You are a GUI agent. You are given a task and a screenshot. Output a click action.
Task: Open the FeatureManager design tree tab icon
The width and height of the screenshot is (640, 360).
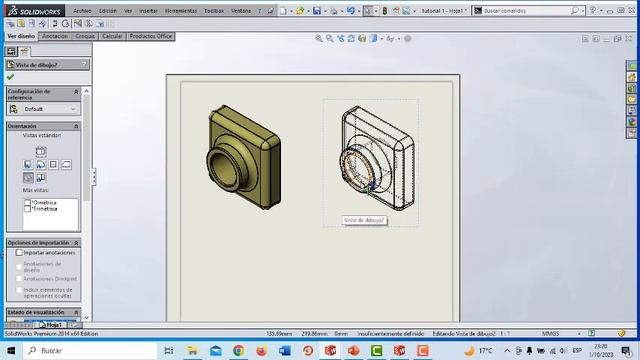(x=11, y=51)
